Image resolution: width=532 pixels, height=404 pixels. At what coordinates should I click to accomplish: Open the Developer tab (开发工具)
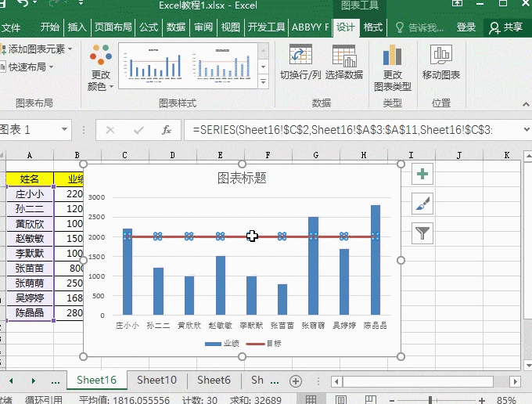266,27
